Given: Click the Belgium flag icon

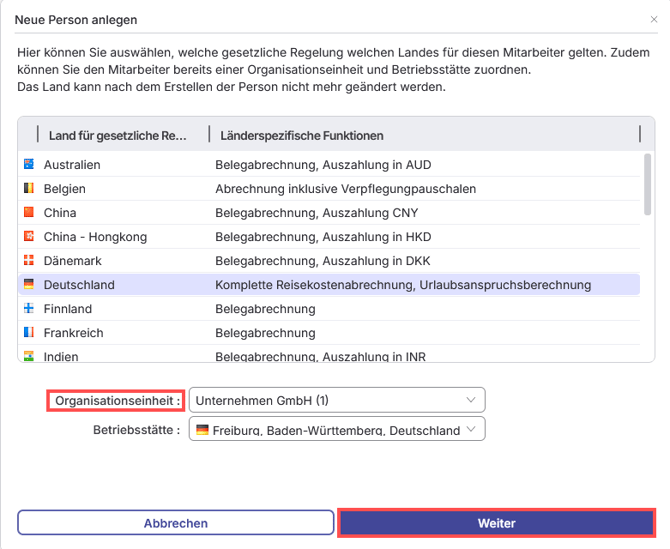Looking at the screenshot, I should coord(29,188).
